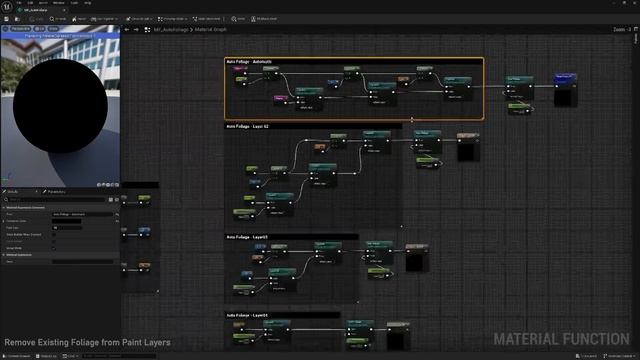Open the Comment Color swatch

[67, 221]
